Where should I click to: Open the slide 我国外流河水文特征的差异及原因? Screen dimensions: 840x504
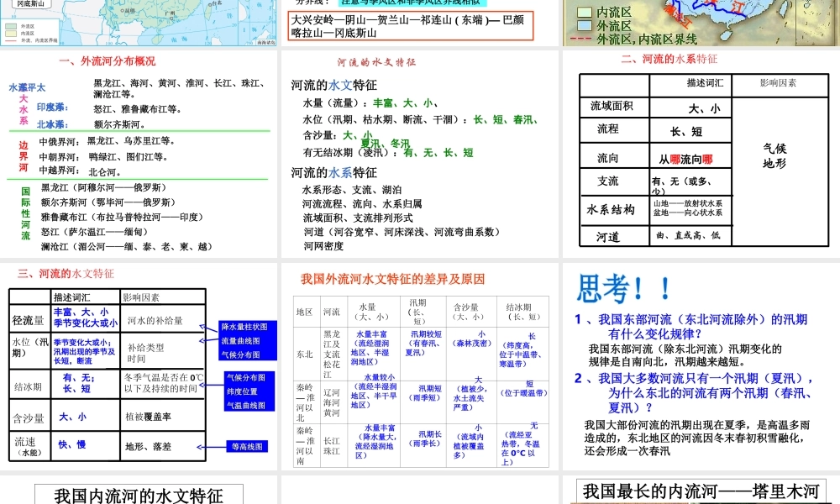[419, 366]
